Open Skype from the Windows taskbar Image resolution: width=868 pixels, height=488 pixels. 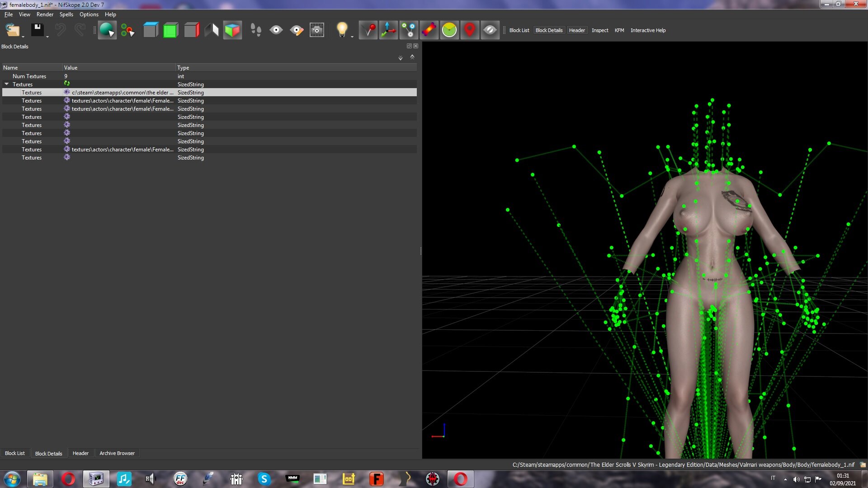pyautogui.click(x=264, y=479)
